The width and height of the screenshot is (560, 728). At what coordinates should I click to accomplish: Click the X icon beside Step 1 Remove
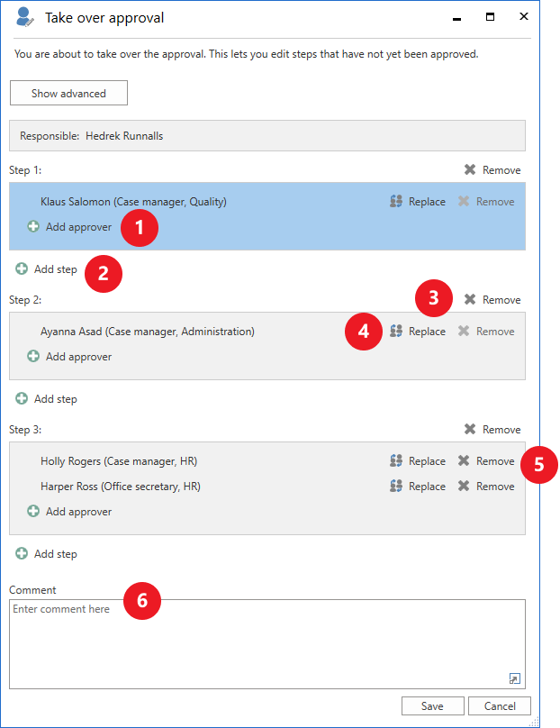pyautogui.click(x=470, y=169)
